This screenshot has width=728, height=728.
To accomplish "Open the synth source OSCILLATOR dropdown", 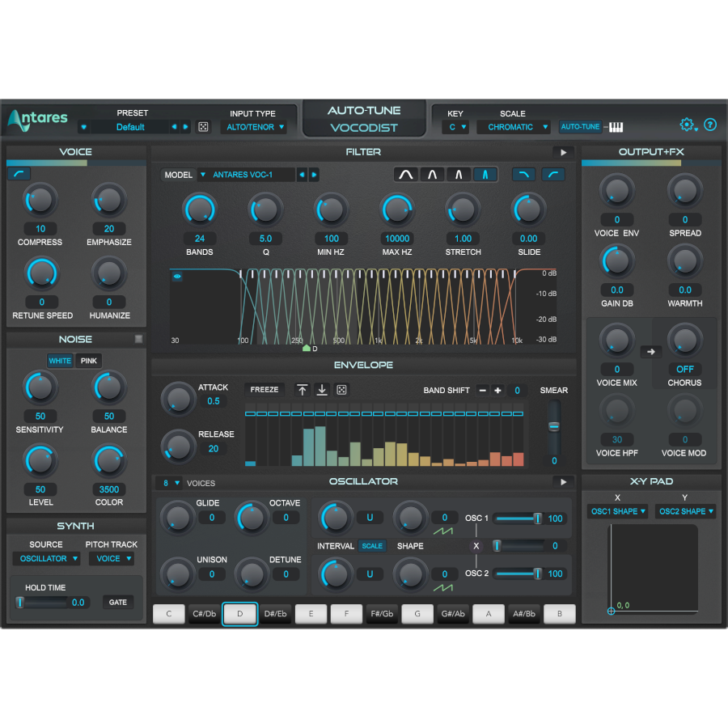I will [46, 558].
